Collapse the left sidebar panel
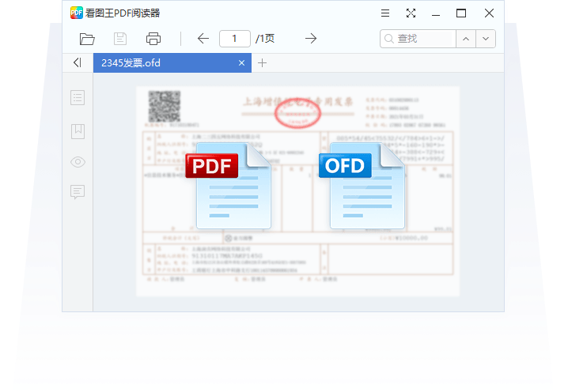The image size is (568, 392). [77, 62]
